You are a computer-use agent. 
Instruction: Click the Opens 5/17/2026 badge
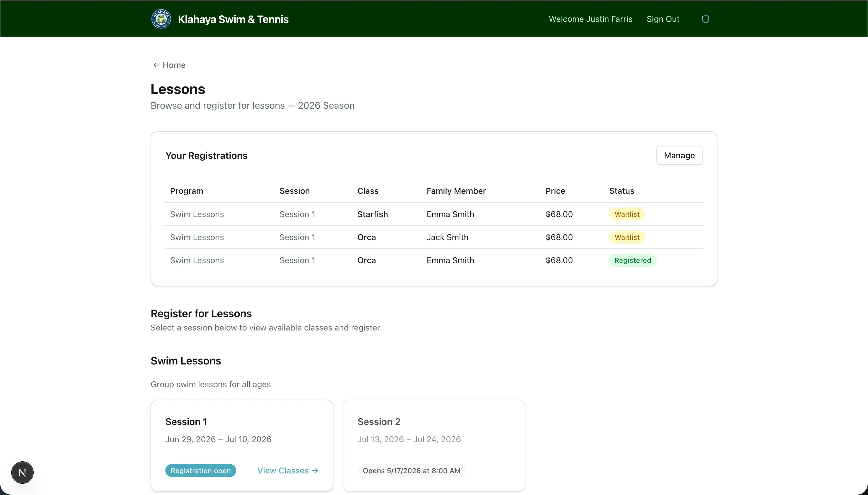(x=411, y=470)
